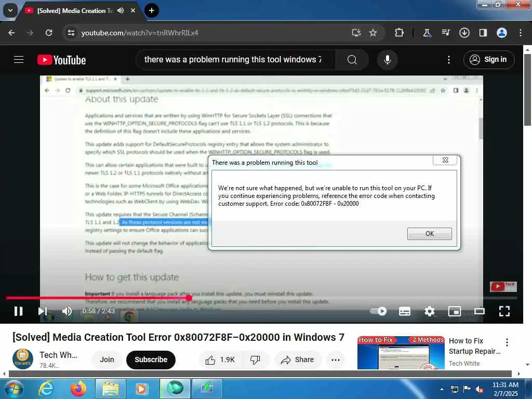Seek using the red progress bar
The width and height of the screenshot is (532, 399).
point(261,298)
